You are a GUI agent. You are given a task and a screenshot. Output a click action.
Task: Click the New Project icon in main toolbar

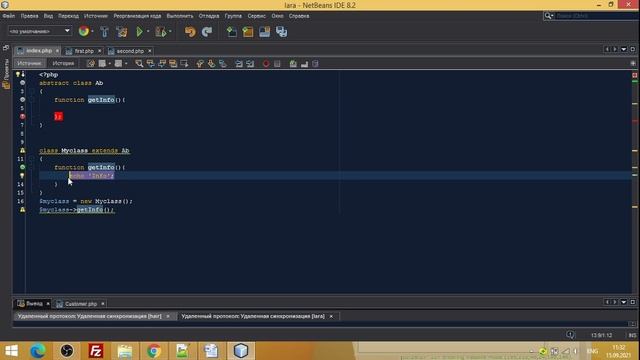tap(248, 31)
